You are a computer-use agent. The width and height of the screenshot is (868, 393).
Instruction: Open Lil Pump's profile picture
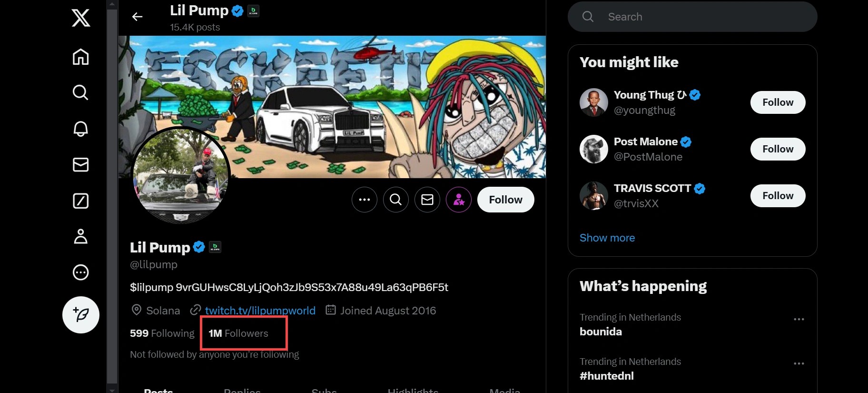click(x=180, y=176)
